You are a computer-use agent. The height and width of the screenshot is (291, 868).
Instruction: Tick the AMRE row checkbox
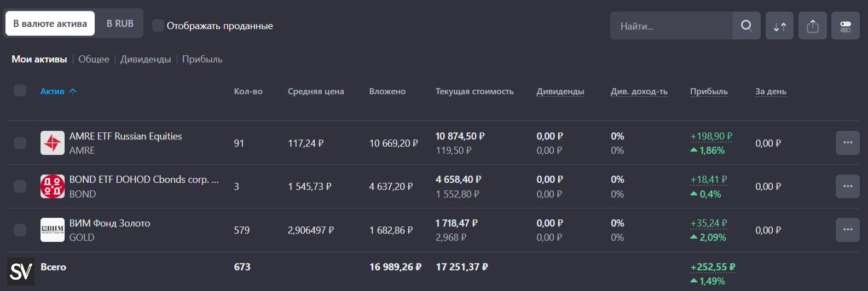pyautogui.click(x=20, y=143)
